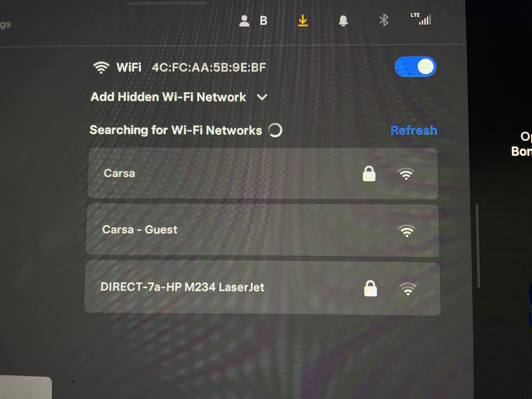Click the network list scrollbar
532x399 pixels.
(x=478, y=245)
